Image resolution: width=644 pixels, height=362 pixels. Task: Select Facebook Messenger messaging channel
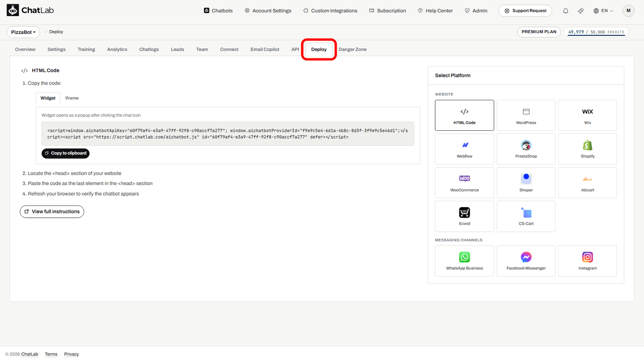coord(526,261)
